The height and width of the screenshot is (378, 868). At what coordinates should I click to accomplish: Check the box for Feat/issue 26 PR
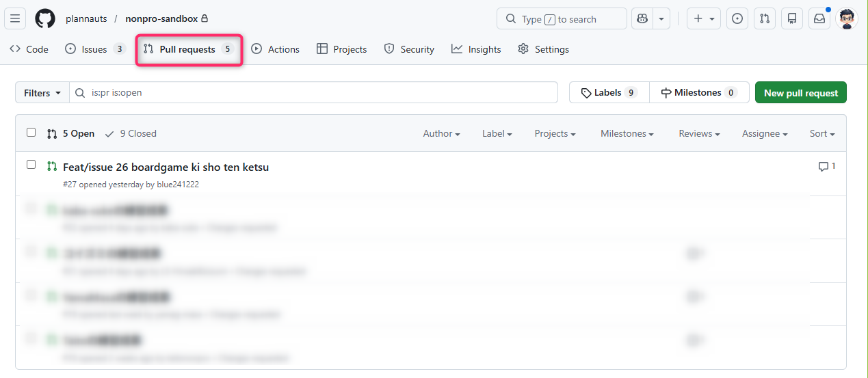point(31,165)
